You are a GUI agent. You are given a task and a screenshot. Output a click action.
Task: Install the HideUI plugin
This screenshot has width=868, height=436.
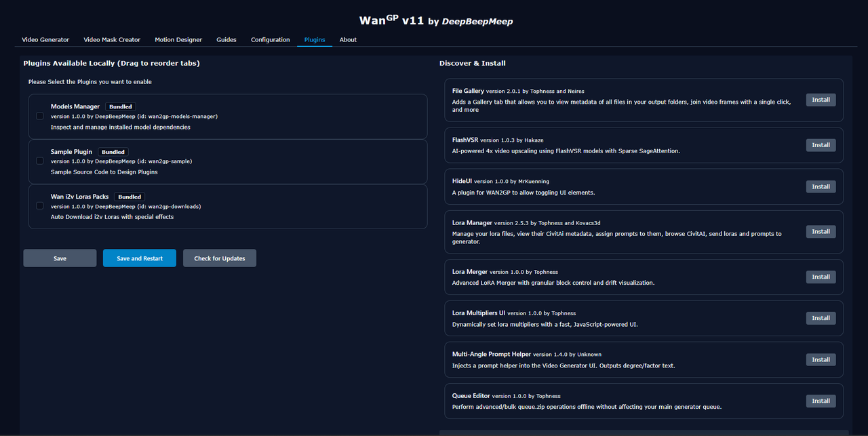coord(821,186)
